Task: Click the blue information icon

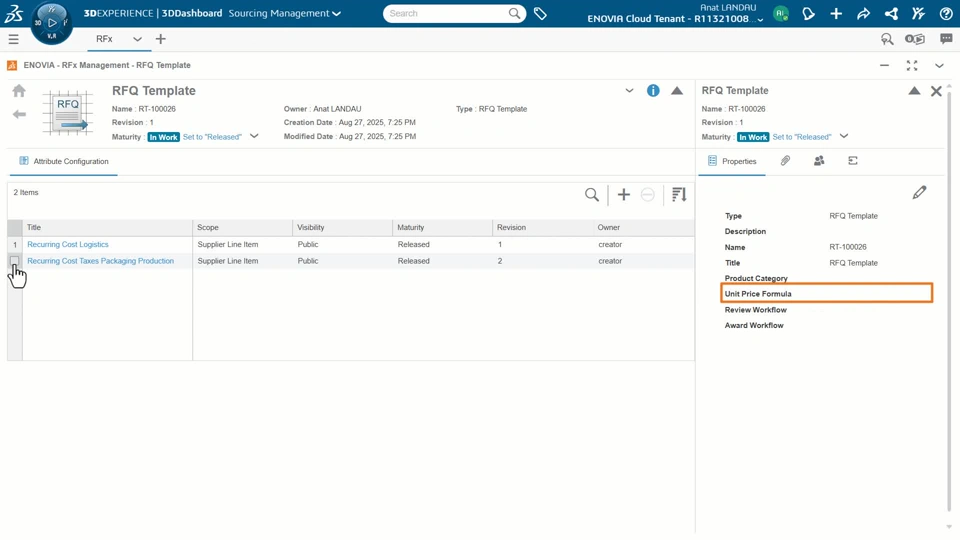Action: [653, 91]
